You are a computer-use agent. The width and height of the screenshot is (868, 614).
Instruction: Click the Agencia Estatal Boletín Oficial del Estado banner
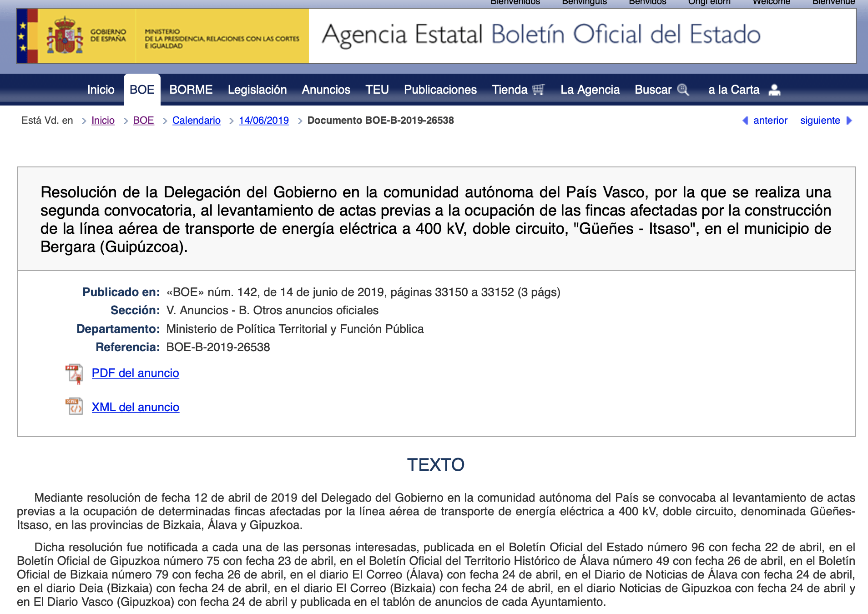(x=541, y=35)
